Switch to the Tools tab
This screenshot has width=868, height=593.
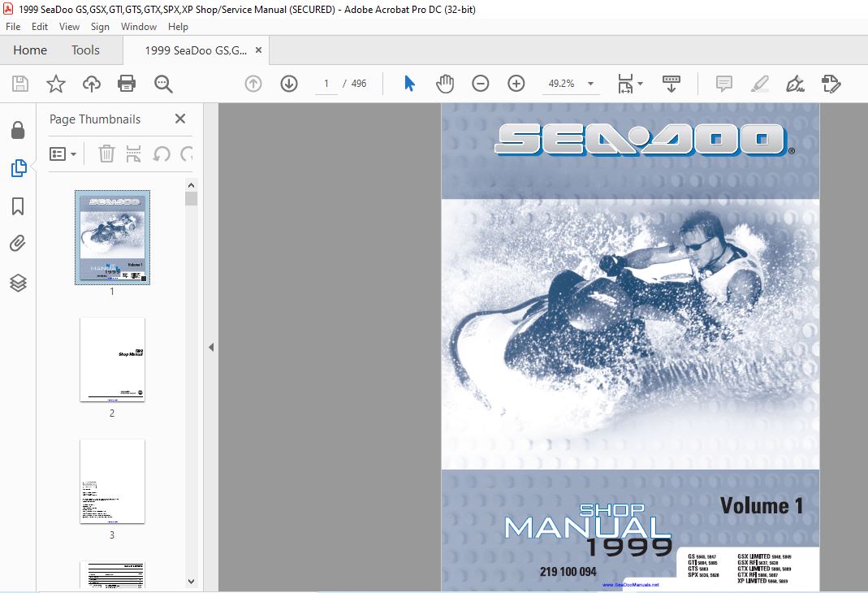pos(85,50)
